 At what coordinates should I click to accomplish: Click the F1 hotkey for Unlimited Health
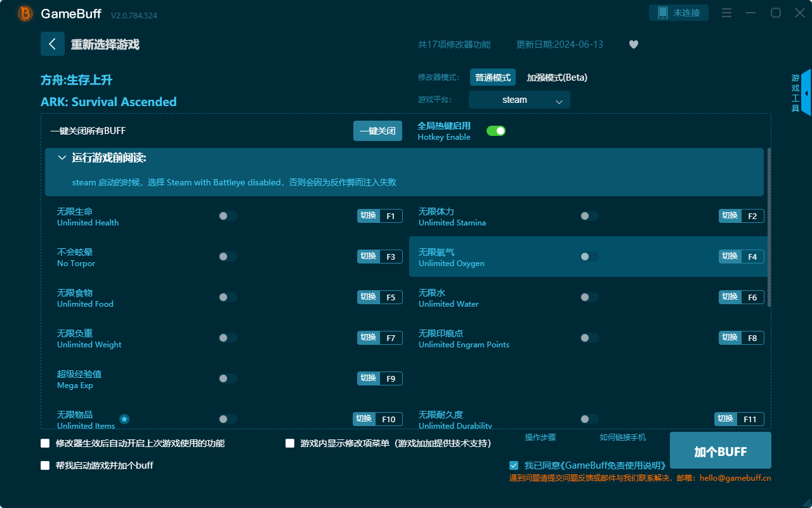[391, 216]
